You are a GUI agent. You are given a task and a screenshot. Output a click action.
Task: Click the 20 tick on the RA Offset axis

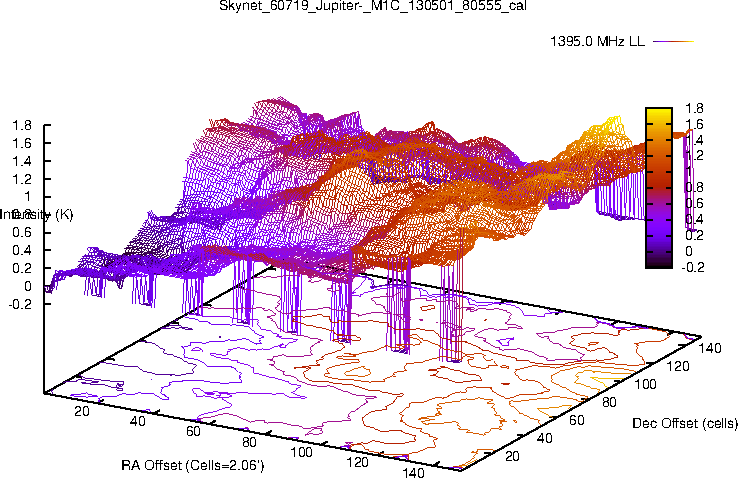[x=82, y=411]
